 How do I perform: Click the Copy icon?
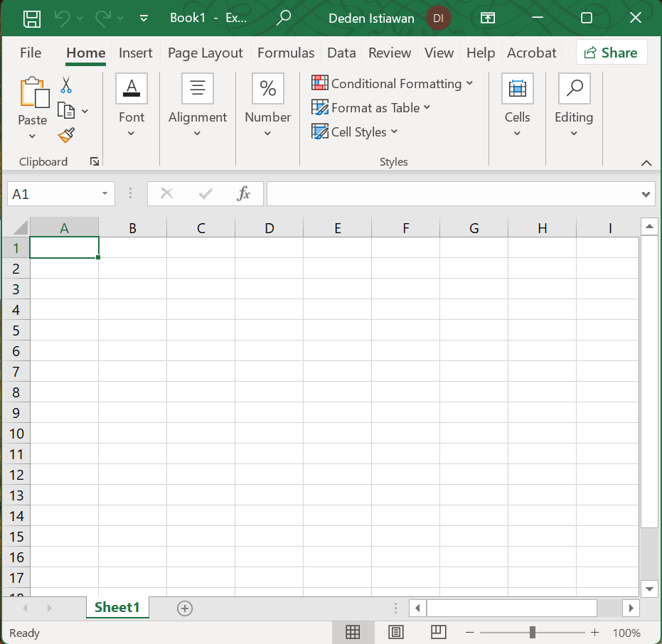(66, 109)
